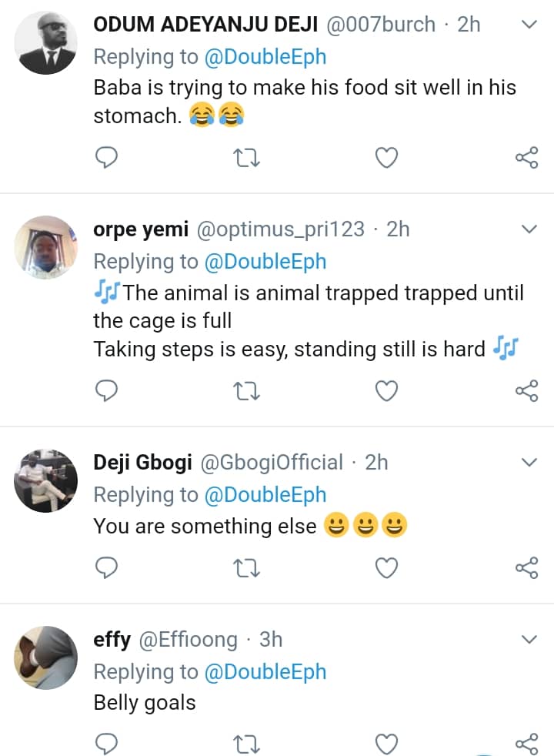Retweet the tweet by @007burch

pos(246,158)
